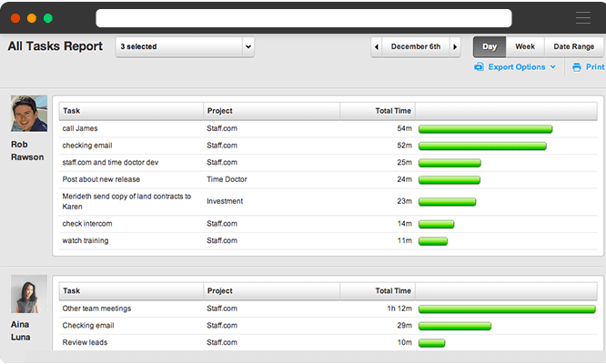
Task: Click 'staff.com and time doctor dev' task
Action: (110, 162)
